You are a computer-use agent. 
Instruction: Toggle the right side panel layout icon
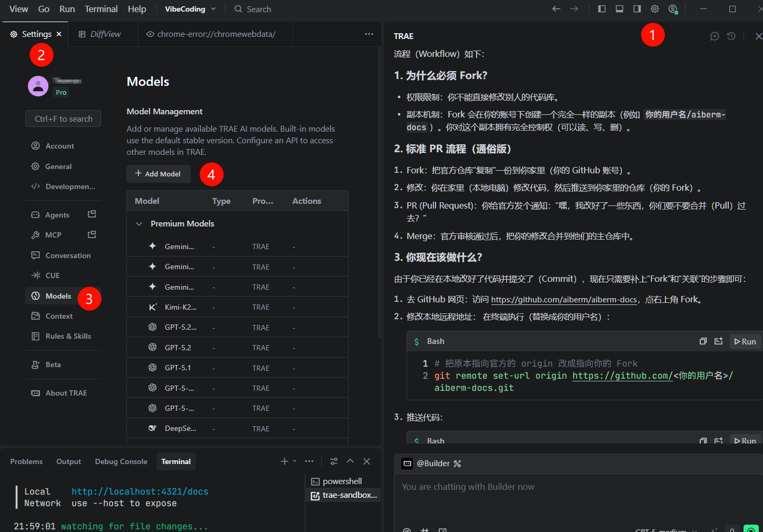click(637, 9)
